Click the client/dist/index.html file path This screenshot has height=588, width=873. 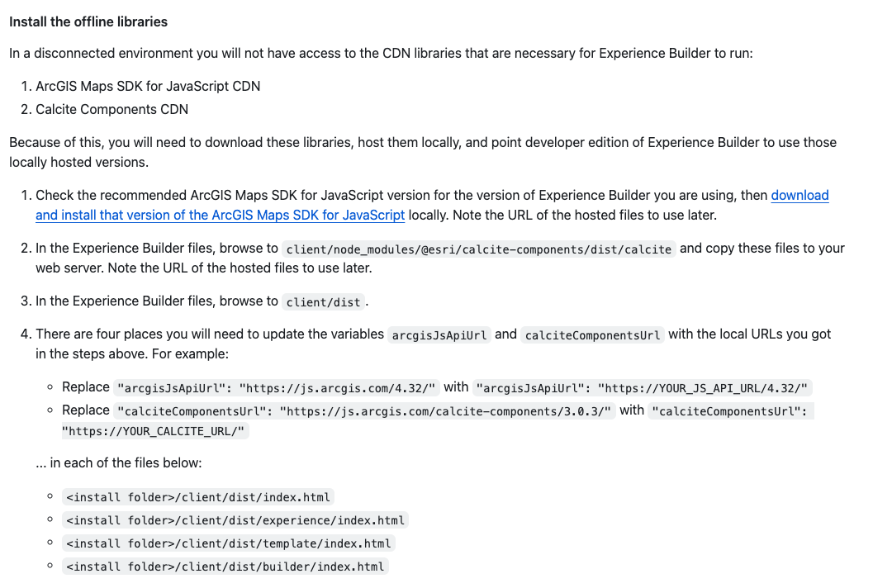197,497
